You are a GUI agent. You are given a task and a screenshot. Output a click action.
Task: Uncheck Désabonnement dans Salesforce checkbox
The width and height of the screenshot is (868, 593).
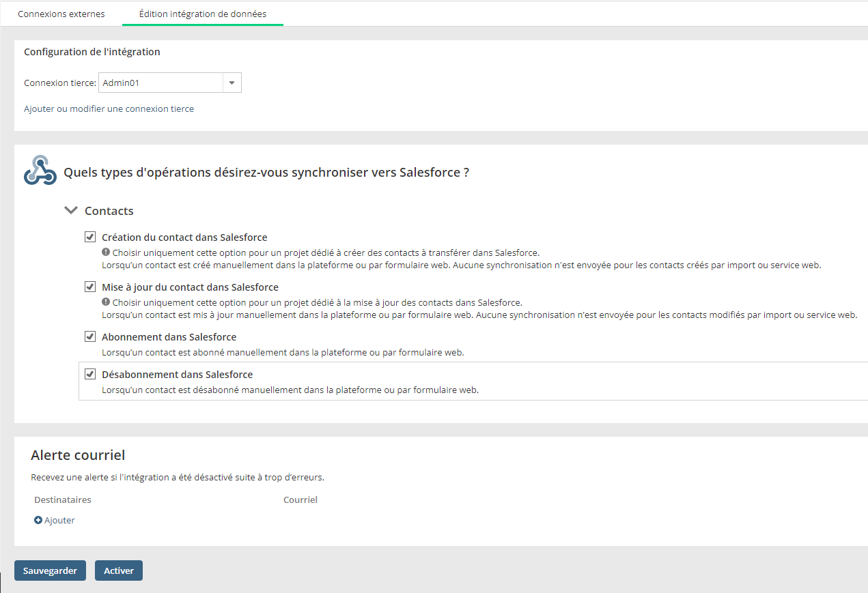tap(89, 374)
